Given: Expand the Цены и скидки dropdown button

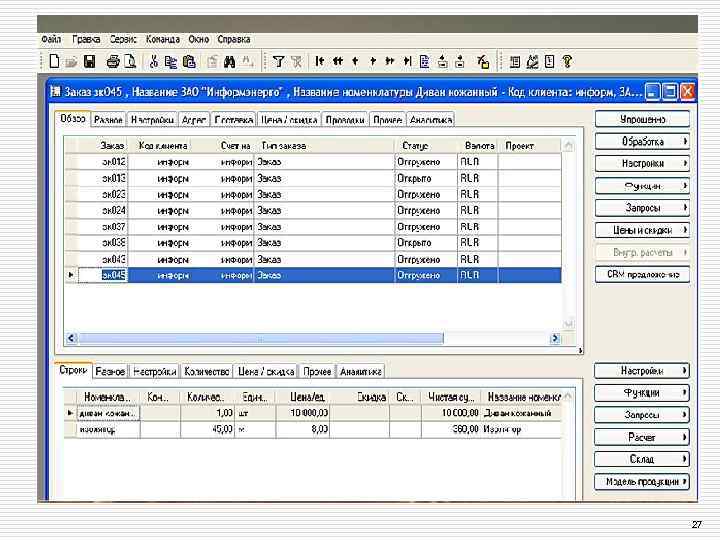Looking at the screenshot, I should 643,230.
